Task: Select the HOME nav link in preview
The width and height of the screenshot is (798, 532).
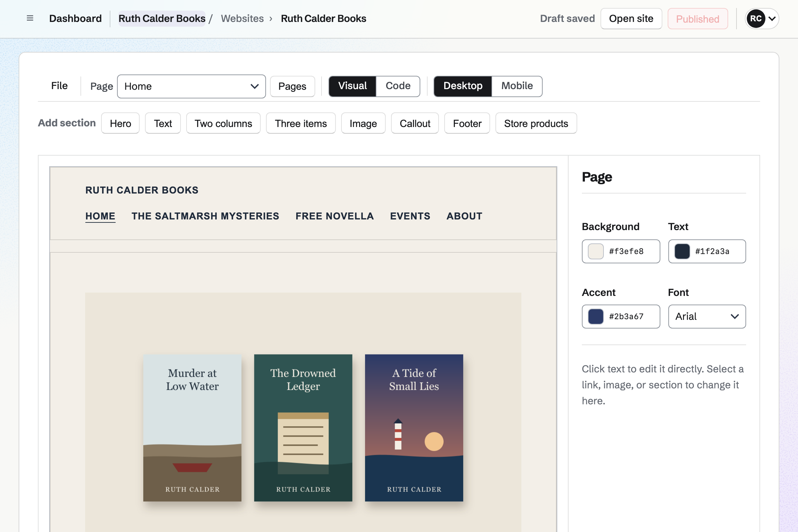Action: tap(100, 216)
